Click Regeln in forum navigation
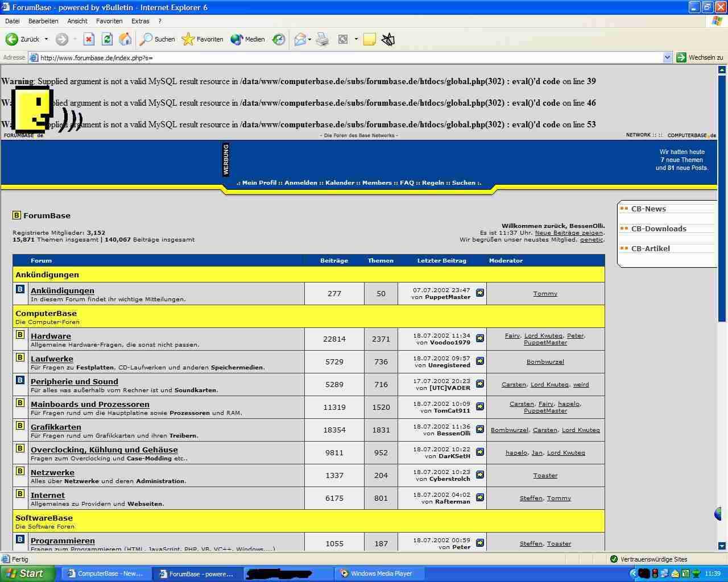 433,183
